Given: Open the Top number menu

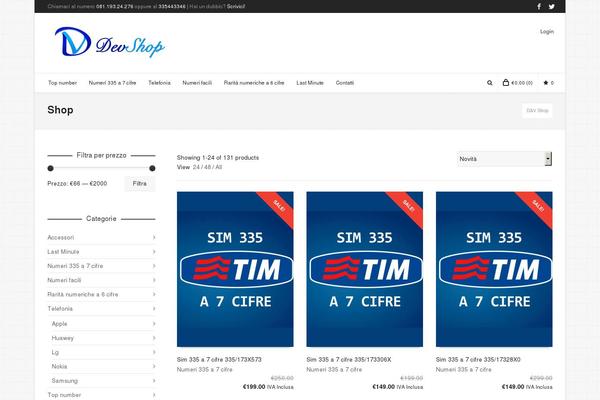Looking at the screenshot, I should click(x=62, y=83).
